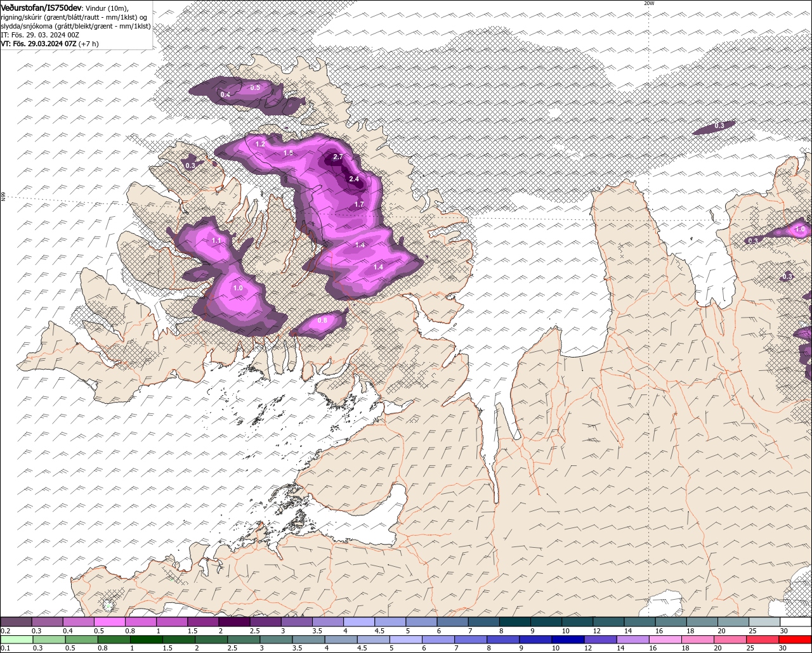Click the 1.5 value label on the map
The width and height of the screenshot is (812, 653).
pos(289,153)
